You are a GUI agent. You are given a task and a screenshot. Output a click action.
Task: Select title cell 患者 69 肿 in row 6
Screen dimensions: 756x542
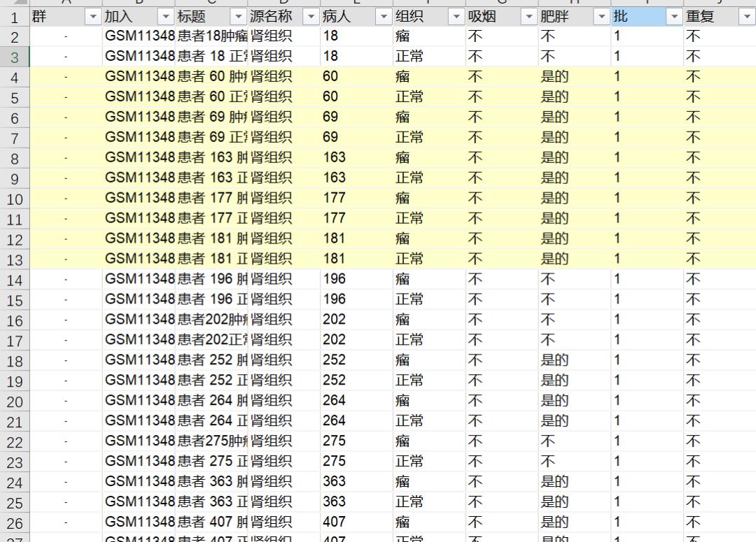(x=211, y=117)
